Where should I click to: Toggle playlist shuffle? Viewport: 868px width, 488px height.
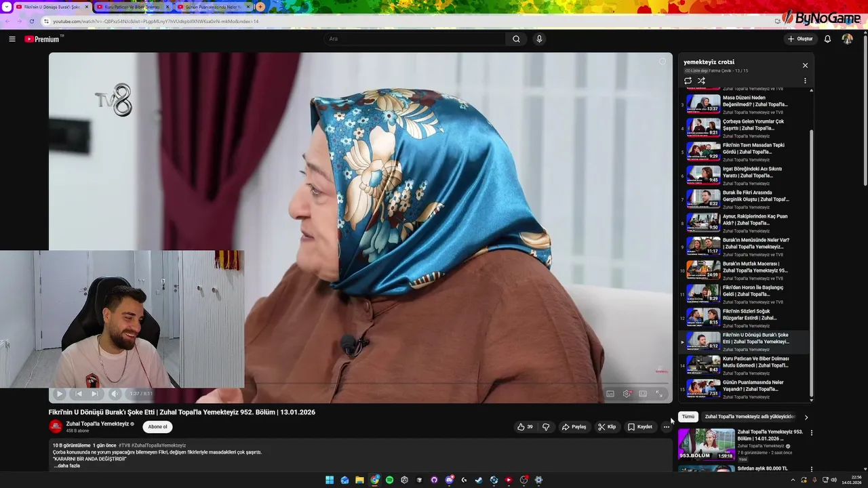[701, 81]
